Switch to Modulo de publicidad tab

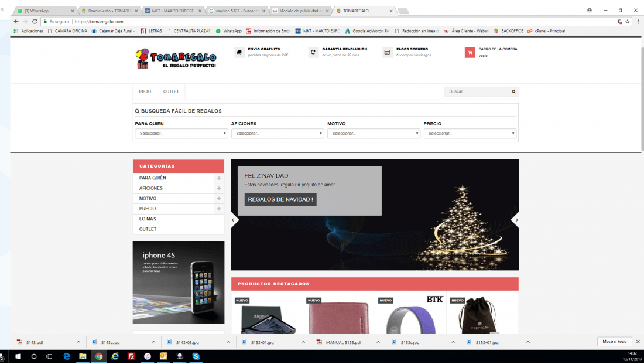pos(300,11)
